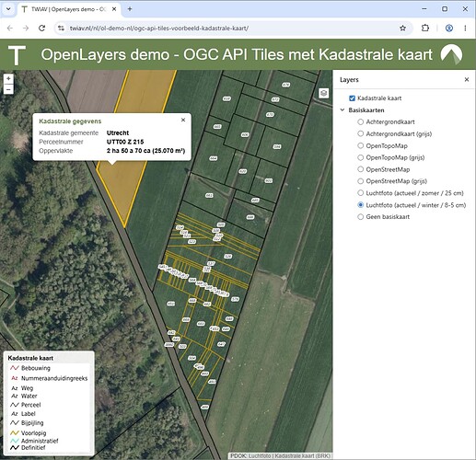Reload the current page
This screenshot has width=476, height=460.
point(41,29)
